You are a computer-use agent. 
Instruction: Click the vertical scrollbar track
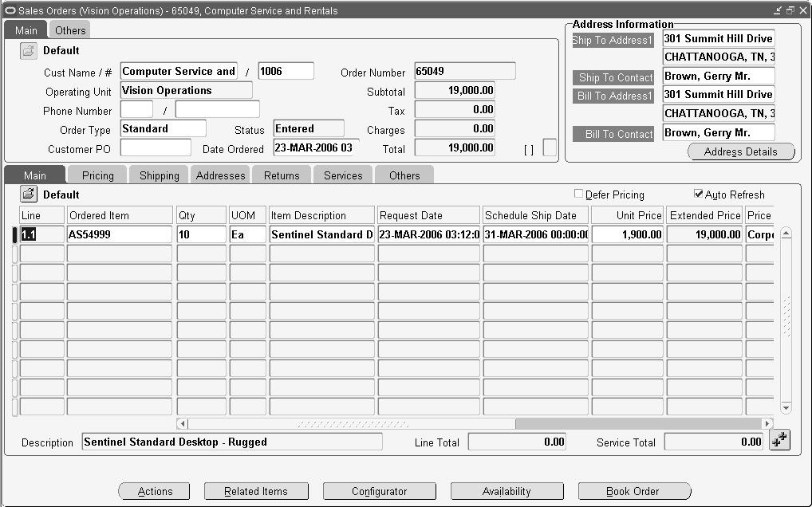[x=786, y=320]
